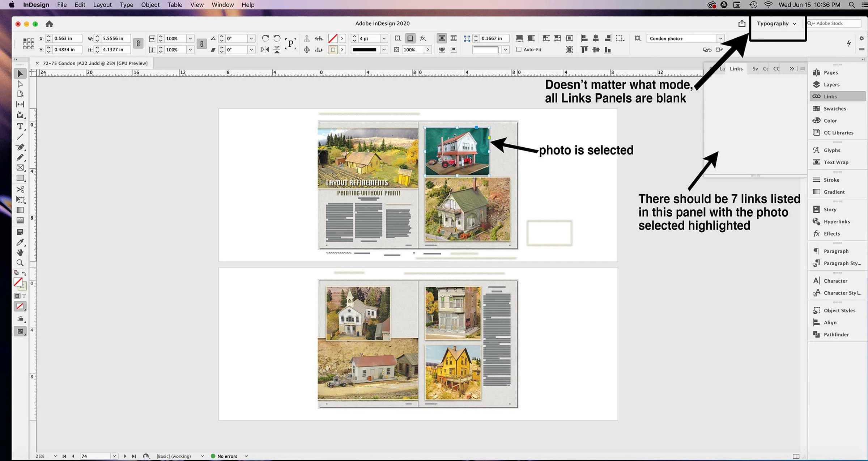
Task: Select the Type tool in toolbox
Action: click(x=20, y=126)
